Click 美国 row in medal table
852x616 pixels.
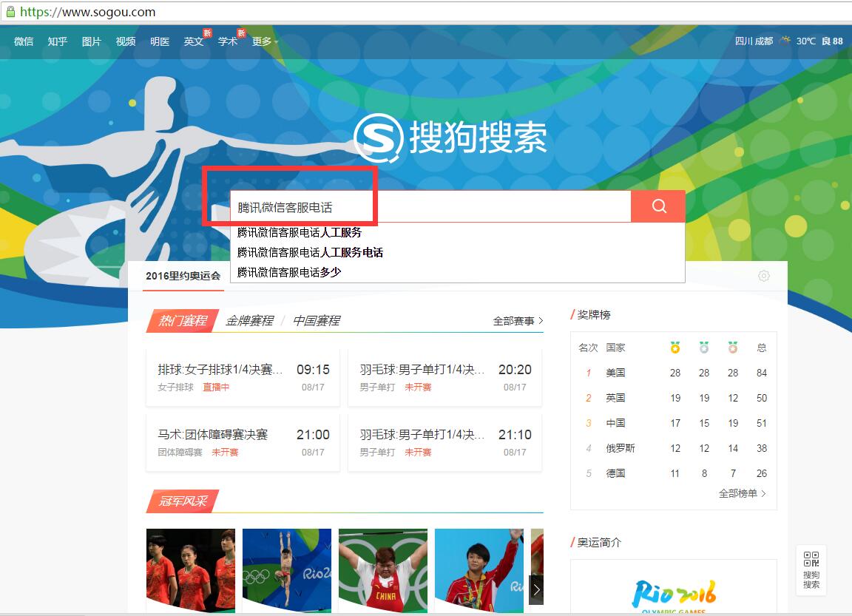coord(674,373)
